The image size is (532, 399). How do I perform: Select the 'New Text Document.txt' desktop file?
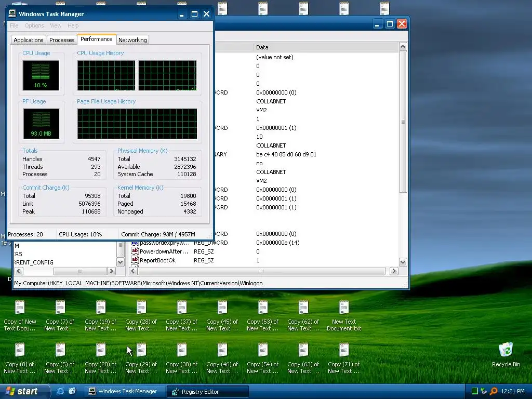tap(344, 316)
